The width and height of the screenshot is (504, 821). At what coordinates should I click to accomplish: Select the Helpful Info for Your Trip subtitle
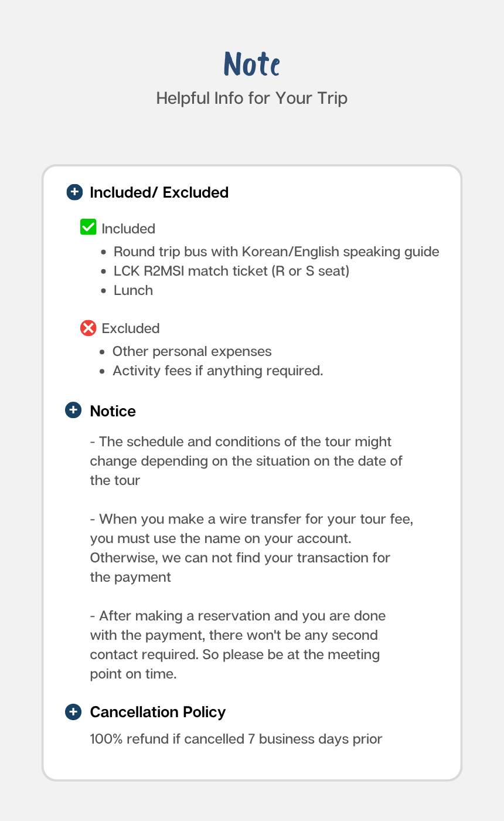pos(252,98)
